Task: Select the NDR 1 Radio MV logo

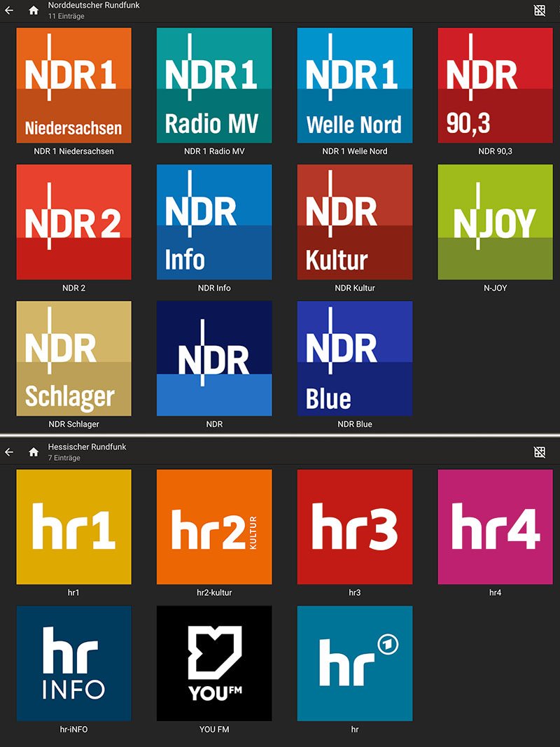Action: [x=214, y=85]
